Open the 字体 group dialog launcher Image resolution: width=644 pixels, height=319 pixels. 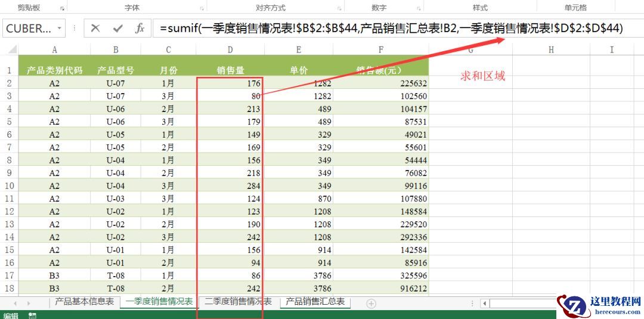point(202,8)
